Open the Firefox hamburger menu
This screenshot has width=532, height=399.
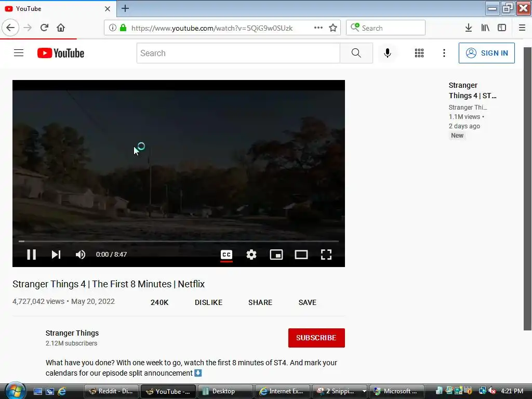[522, 28]
